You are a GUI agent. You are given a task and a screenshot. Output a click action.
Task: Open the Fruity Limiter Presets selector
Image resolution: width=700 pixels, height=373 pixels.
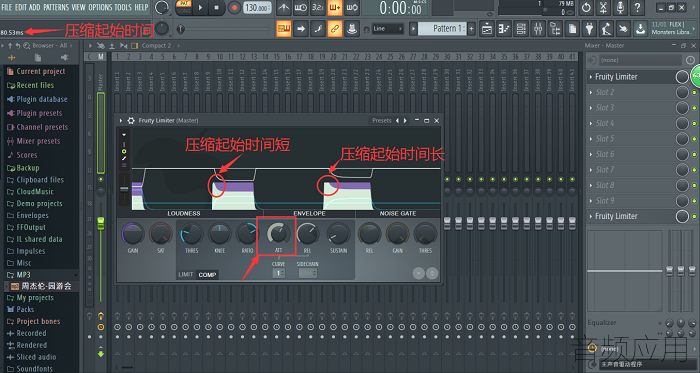tap(382, 120)
